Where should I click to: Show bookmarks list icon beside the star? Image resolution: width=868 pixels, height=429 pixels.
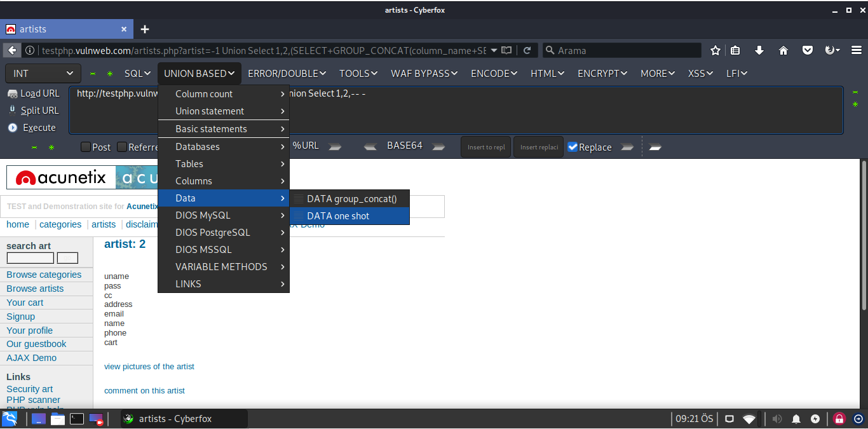[735, 50]
